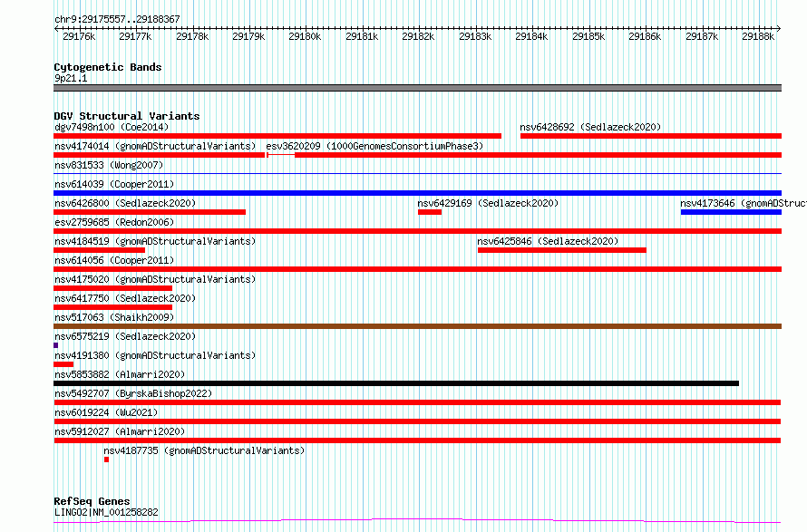
Task: Click the thick blue bar of nsv614039
Action: point(417,193)
